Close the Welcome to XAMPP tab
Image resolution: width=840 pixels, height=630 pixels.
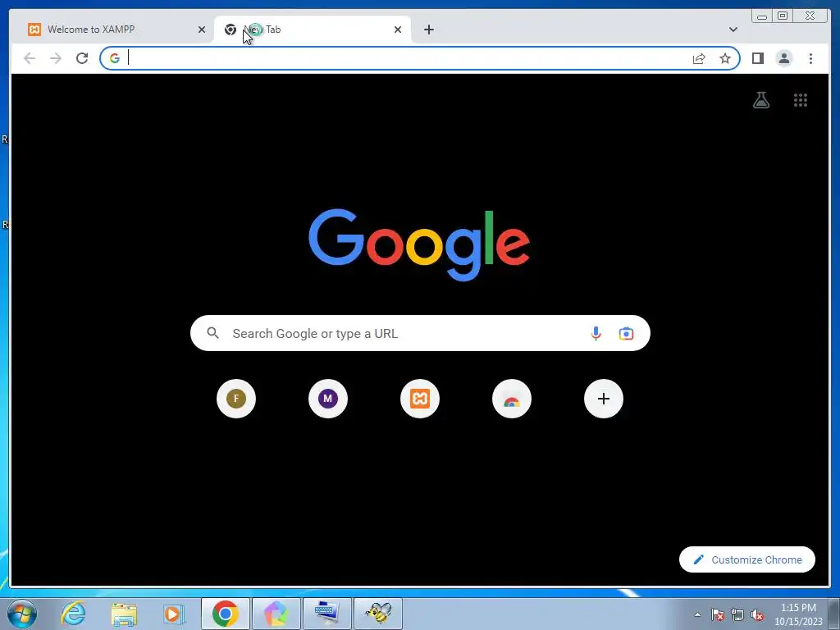[x=202, y=30]
